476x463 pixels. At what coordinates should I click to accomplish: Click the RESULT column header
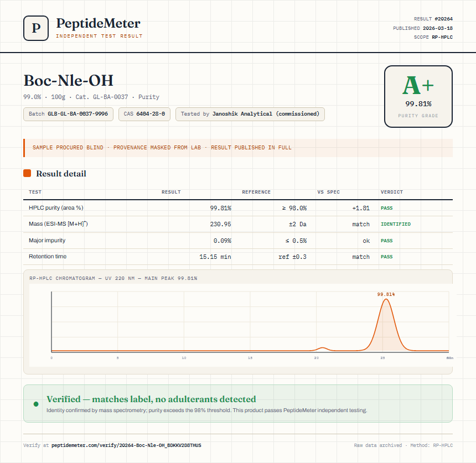pos(171,192)
